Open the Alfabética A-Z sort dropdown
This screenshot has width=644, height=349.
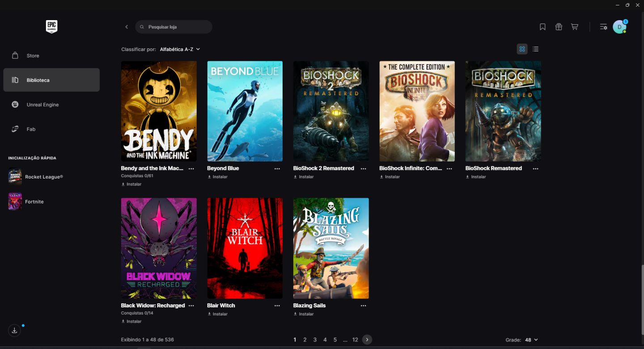[180, 49]
